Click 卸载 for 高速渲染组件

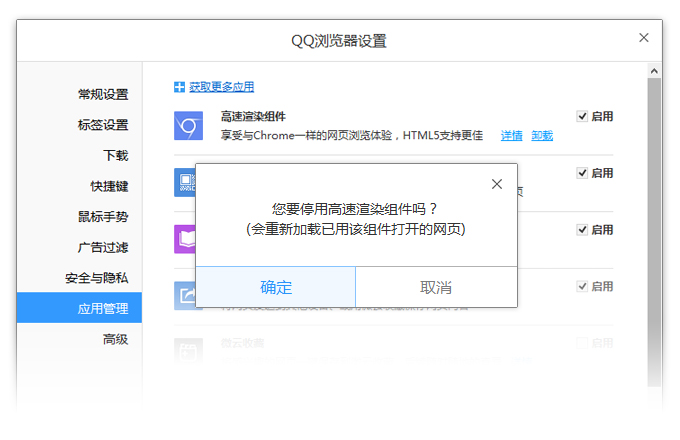click(542, 136)
